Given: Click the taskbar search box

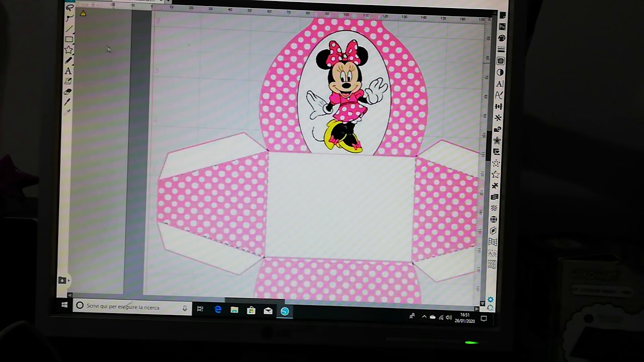Looking at the screenshot, I should click(132, 307).
